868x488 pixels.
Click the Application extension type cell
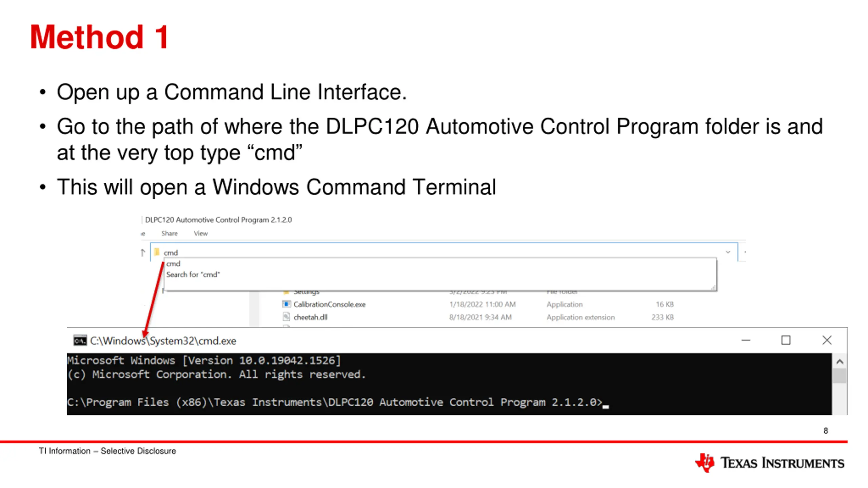point(580,317)
